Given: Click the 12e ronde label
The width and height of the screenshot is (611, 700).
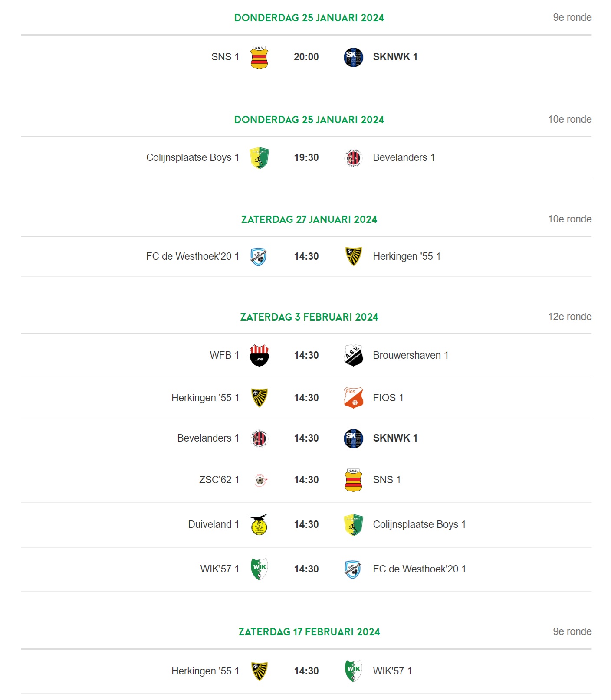Looking at the screenshot, I should tap(569, 317).
